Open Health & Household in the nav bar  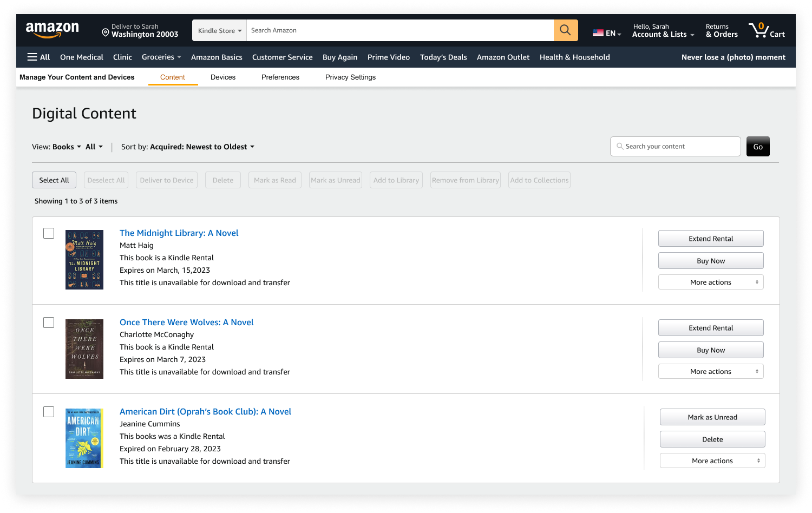pyautogui.click(x=575, y=57)
